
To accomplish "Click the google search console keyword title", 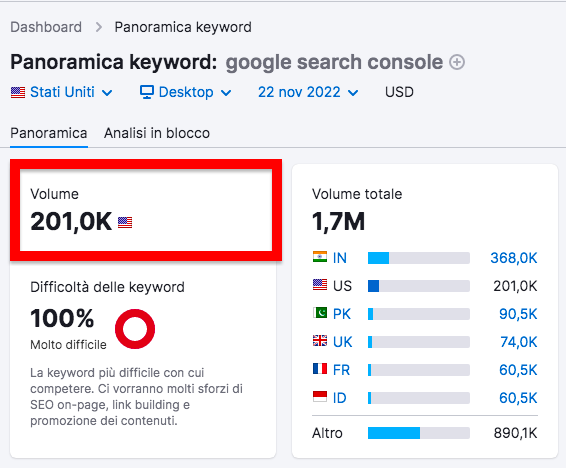I will pos(334,62).
